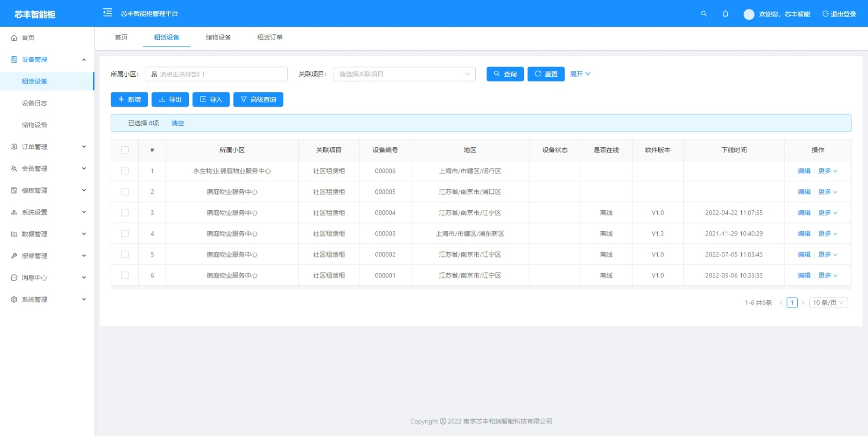Open 更多 dropdown for device 000006
The image size is (868, 436).
tap(828, 171)
